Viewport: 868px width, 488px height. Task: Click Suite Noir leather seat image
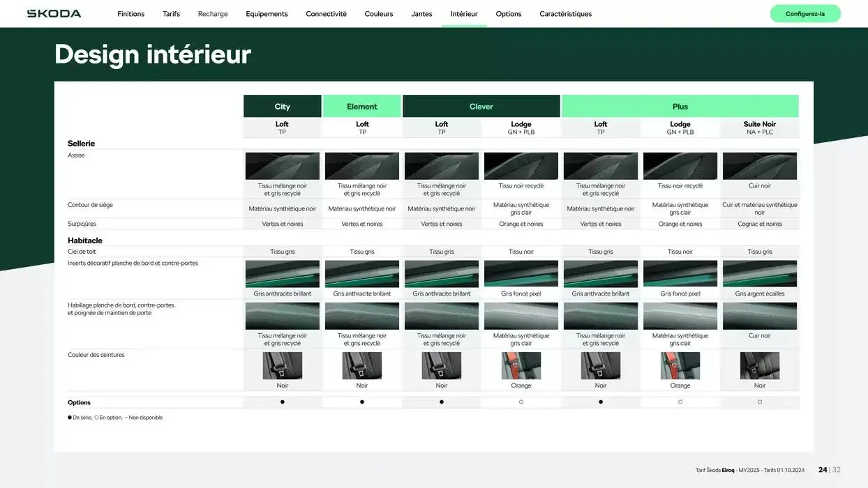click(x=759, y=166)
